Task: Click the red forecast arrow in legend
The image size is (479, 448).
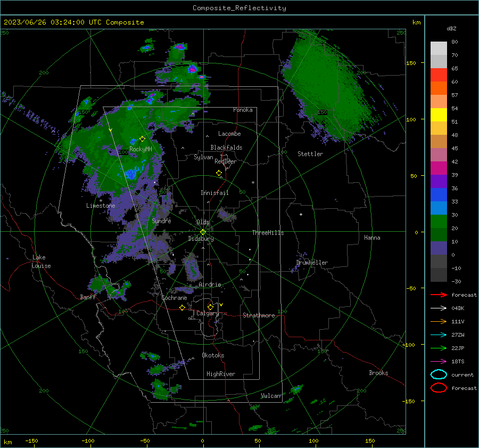Action: (439, 295)
